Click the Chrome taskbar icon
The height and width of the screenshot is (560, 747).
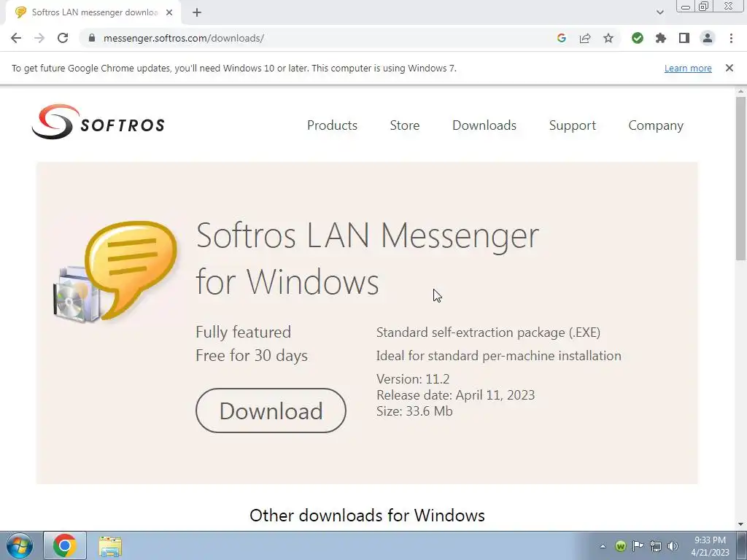click(65, 545)
